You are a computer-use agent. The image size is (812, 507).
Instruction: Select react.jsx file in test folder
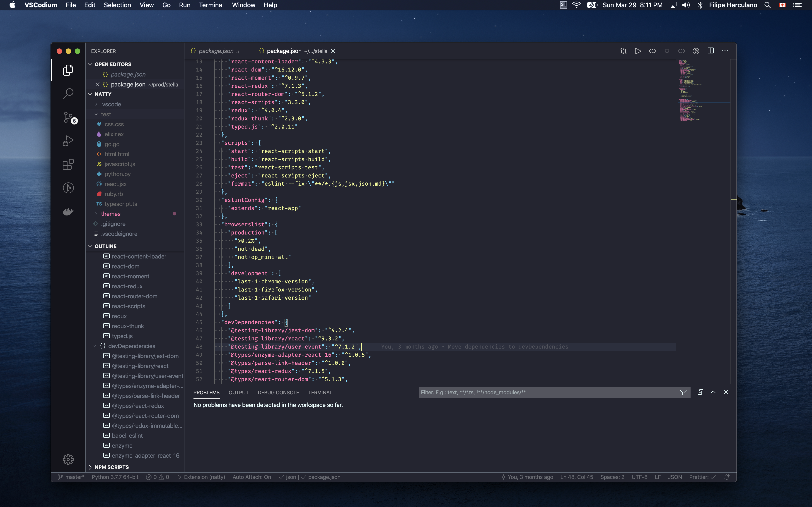[115, 183]
